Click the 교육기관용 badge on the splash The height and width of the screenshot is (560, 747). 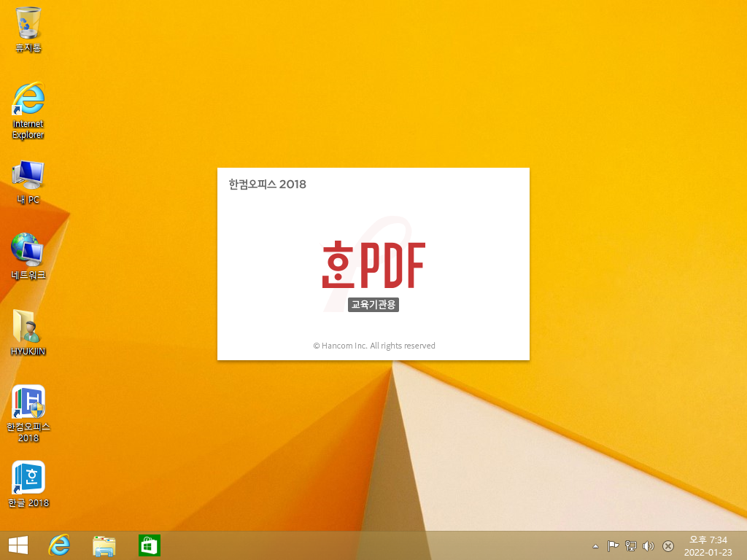click(373, 304)
